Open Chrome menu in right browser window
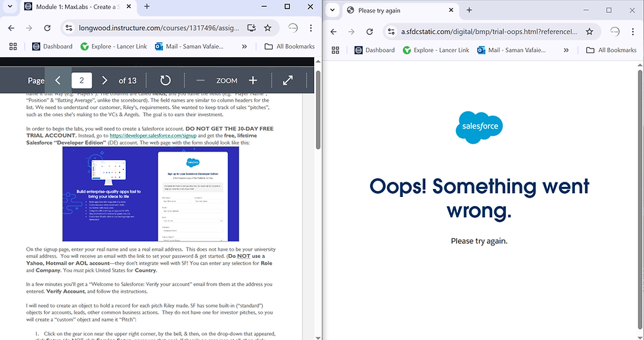644x340 pixels. pyautogui.click(x=633, y=32)
